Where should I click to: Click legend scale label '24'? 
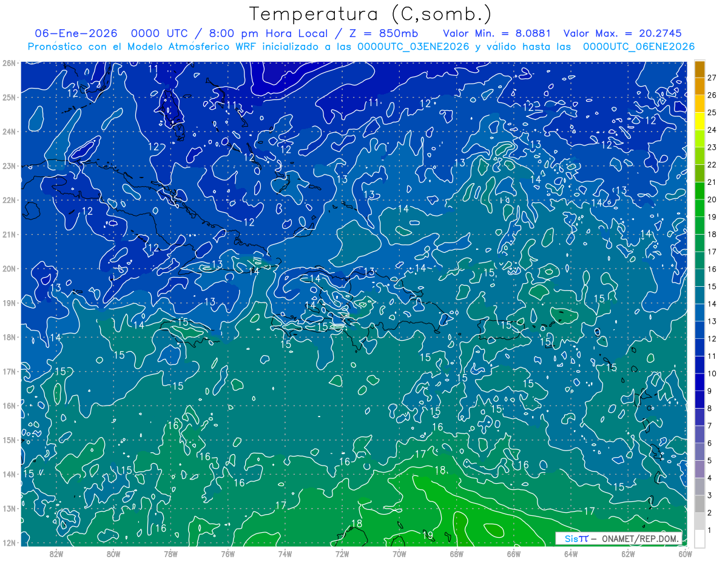712,130
